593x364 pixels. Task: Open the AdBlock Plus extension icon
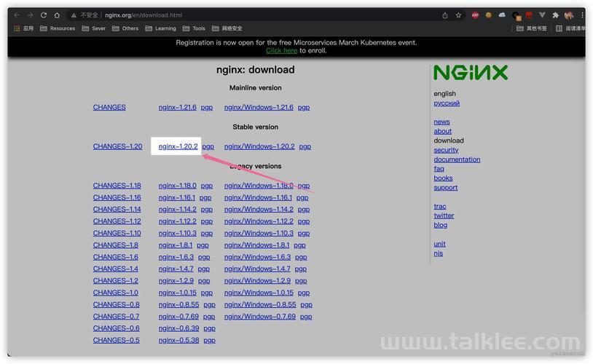pos(476,15)
